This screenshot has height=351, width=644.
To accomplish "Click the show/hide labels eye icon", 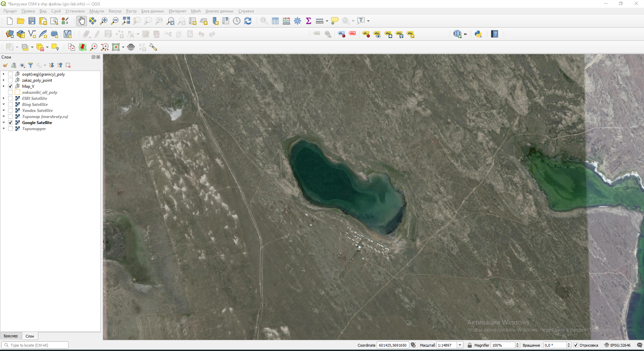I will (x=377, y=34).
